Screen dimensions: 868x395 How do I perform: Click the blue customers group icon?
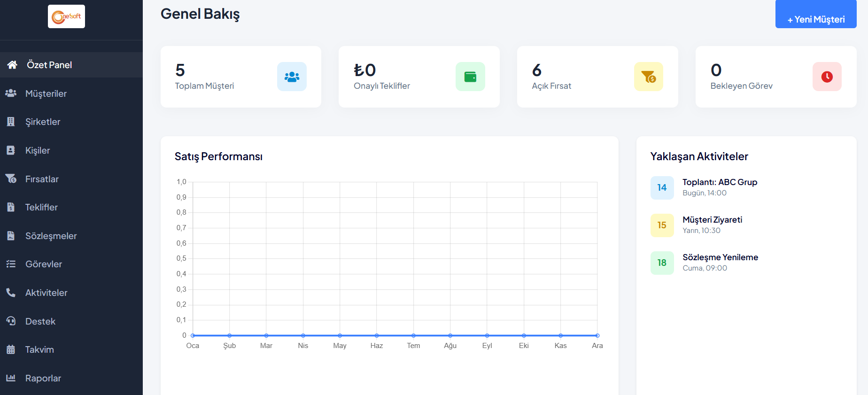292,77
